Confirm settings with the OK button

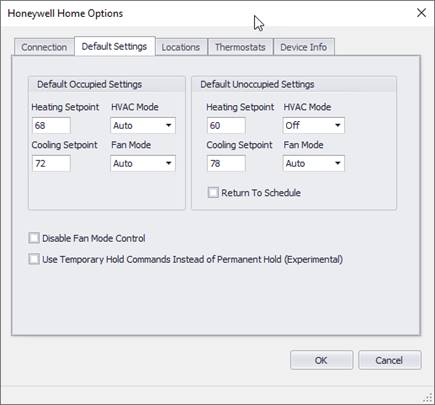(321, 360)
